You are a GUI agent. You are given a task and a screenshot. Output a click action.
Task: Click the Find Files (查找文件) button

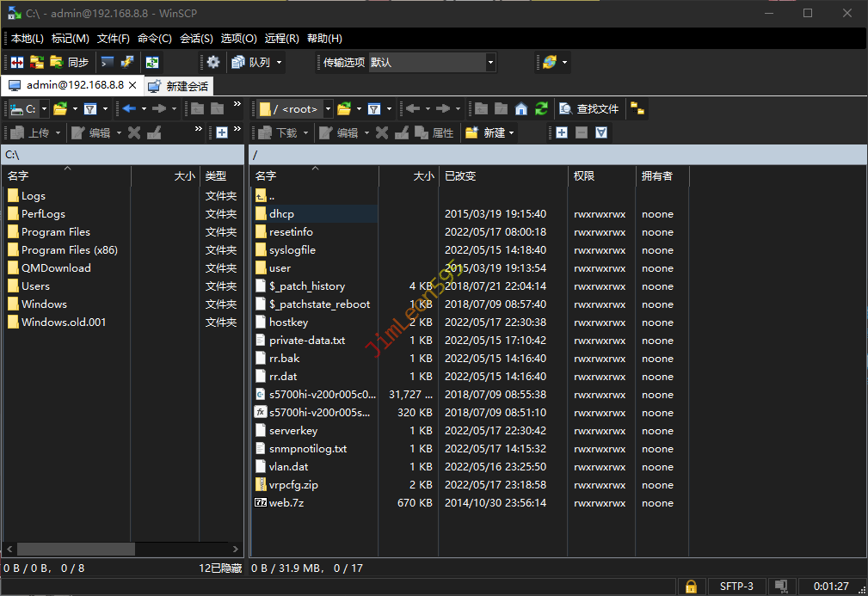point(589,108)
